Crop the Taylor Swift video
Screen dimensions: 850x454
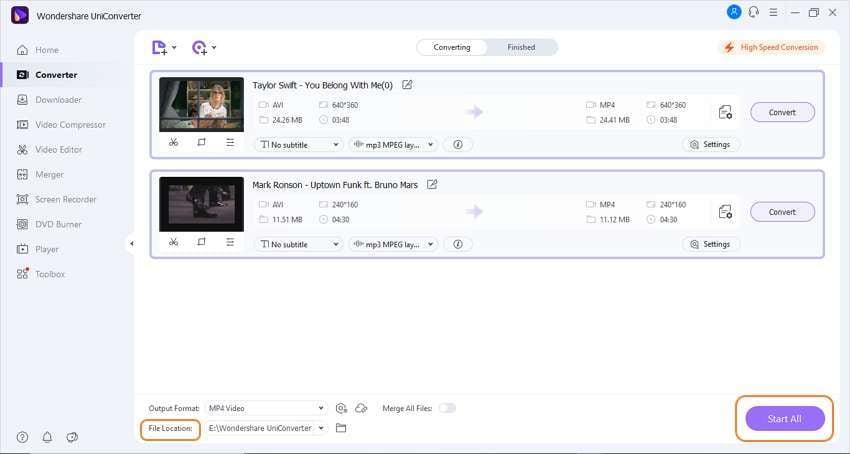point(202,142)
